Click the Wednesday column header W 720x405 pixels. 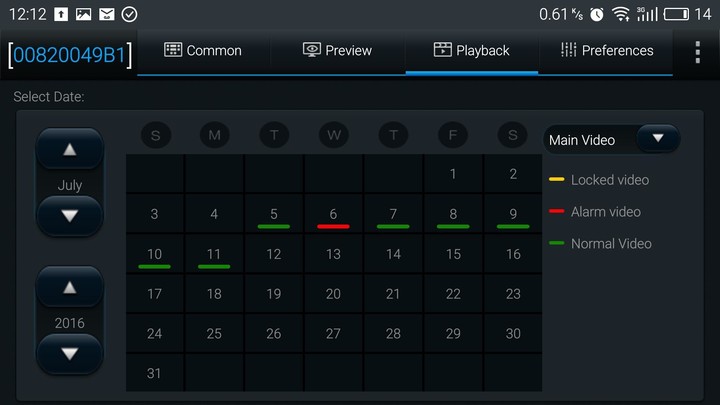pyautogui.click(x=334, y=135)
